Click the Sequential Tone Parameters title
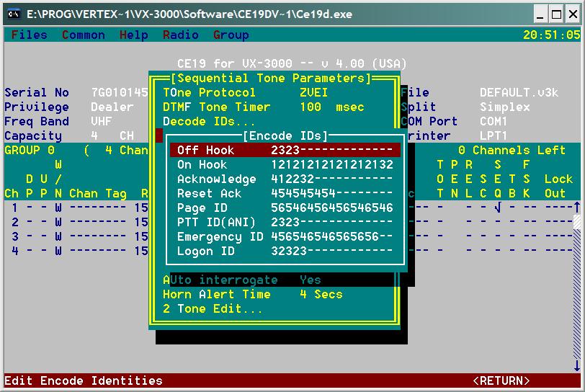The height and width of the screenshot is (392, 585). [x=270, y=78]
